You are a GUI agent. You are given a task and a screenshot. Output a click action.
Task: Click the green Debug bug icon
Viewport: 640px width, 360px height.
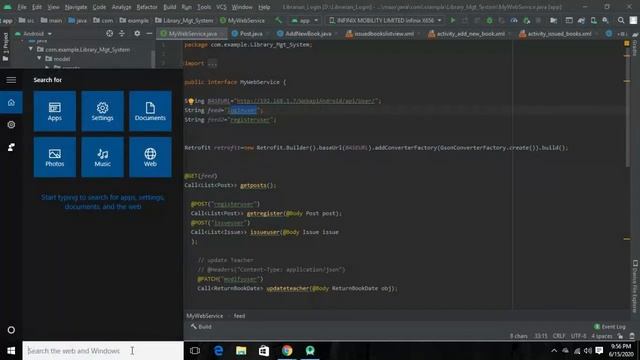click(489, 20)
